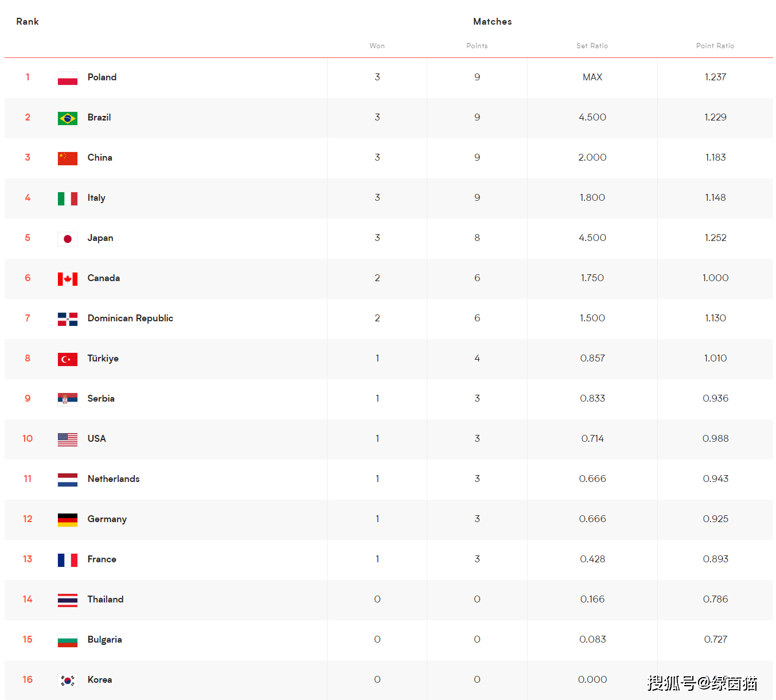Select the China flag icon
Screen dimensions: 776x700
[68, 158]
